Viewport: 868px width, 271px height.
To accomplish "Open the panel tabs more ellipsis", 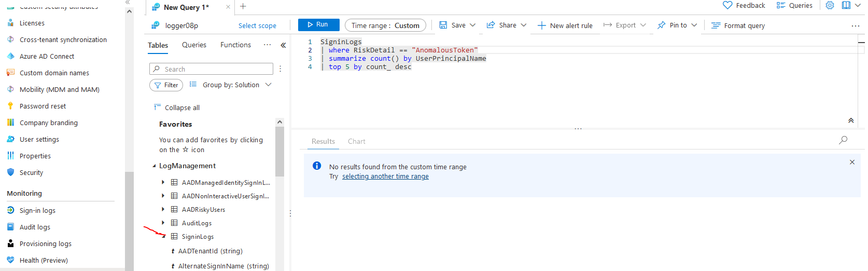I will click(x=267, y=45).
